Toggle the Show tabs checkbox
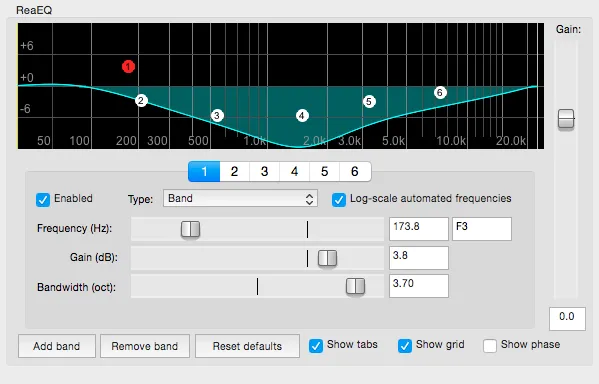The width and height of the screenshot is (599, 384). [316, 346]
